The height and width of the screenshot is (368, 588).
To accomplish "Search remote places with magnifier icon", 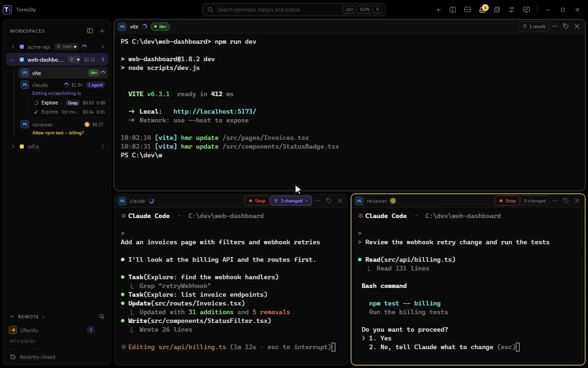I will tap(102, 316).
